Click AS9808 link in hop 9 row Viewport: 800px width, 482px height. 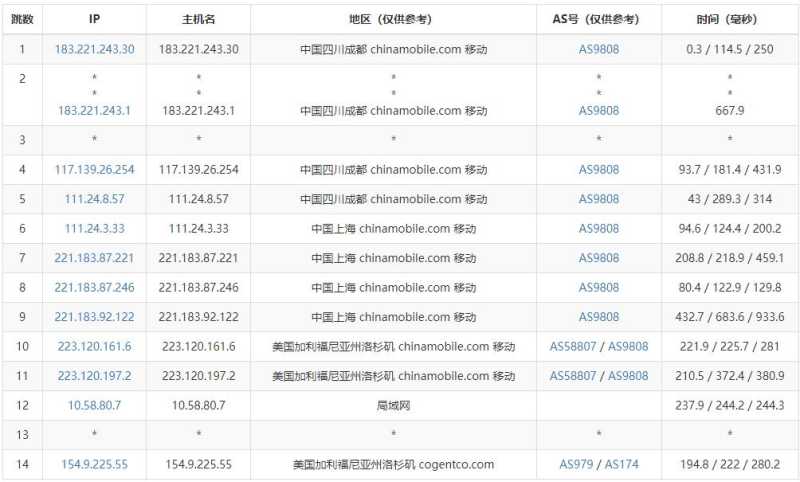click(599, 317)
